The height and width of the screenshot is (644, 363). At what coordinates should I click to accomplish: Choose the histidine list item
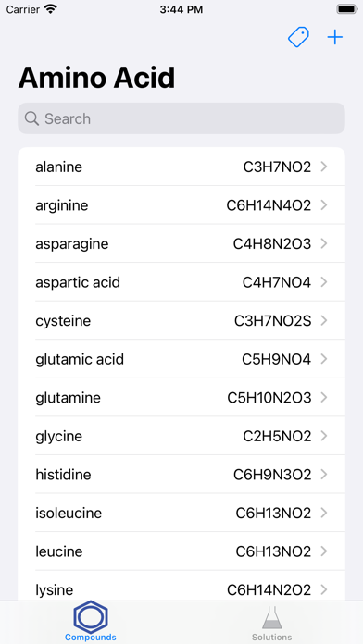(181, 475)
